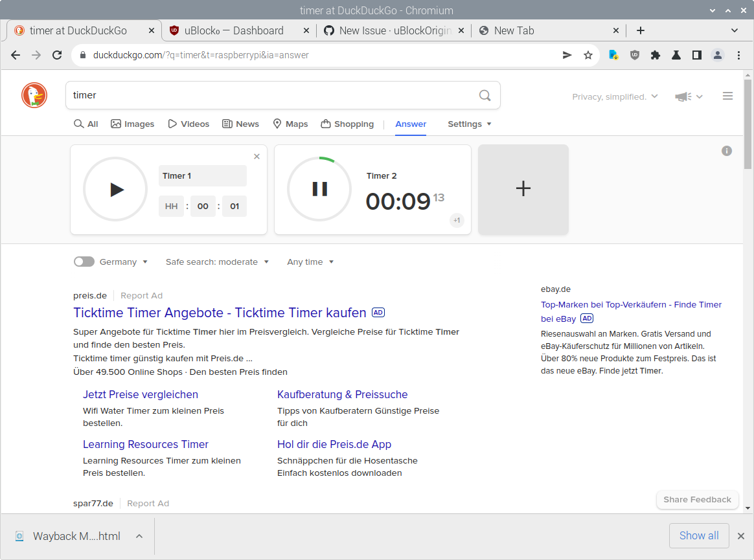754x560 pixels.
Task: Select the News results tab
Action: (x=240, y=124)
